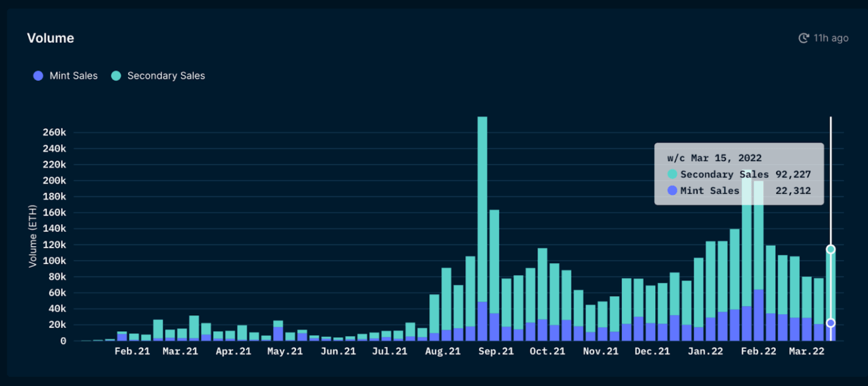Image resolution: width=868 pixels, height=386 pixels.
Task: Click the 11h ago timestamp text
Action: [x=831, y=38]
